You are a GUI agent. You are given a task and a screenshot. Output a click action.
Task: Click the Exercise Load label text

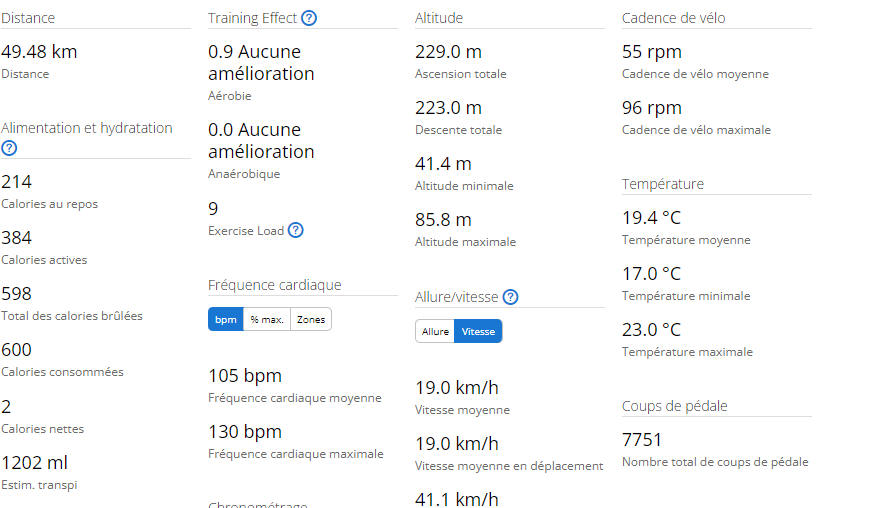(x=246, y=231)
